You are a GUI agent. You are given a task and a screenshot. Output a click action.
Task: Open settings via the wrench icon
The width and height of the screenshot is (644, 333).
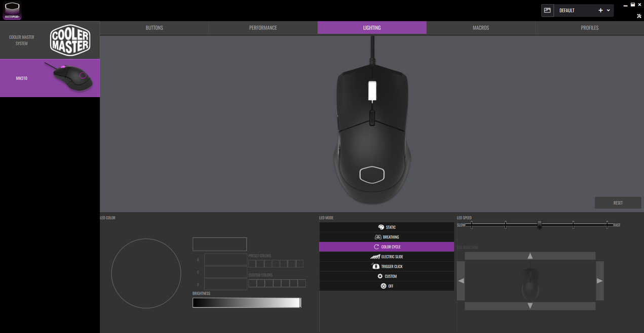click(x=639, y=16)
